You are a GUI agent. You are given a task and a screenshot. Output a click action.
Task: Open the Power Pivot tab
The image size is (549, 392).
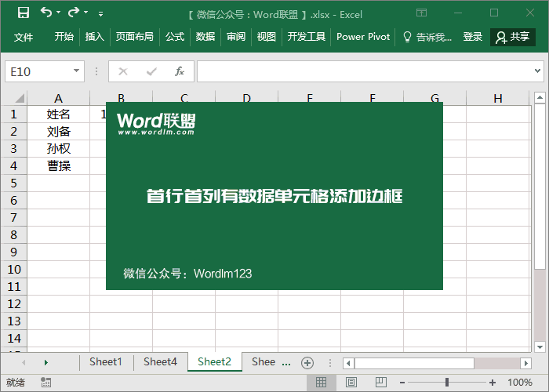[363, 36]
